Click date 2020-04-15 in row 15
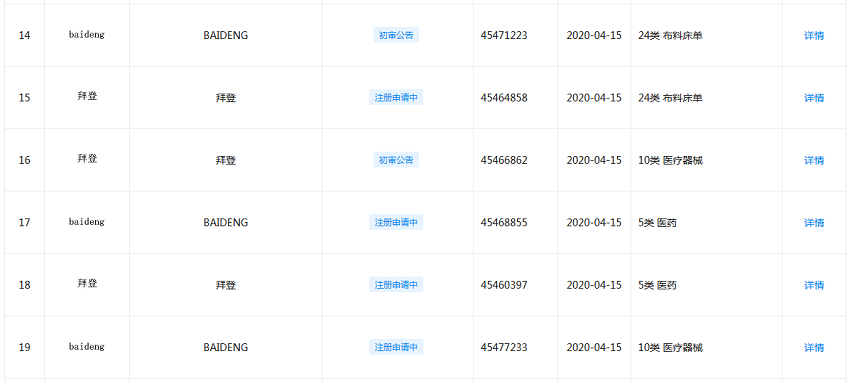850x383 pixels. click(594, 98)
